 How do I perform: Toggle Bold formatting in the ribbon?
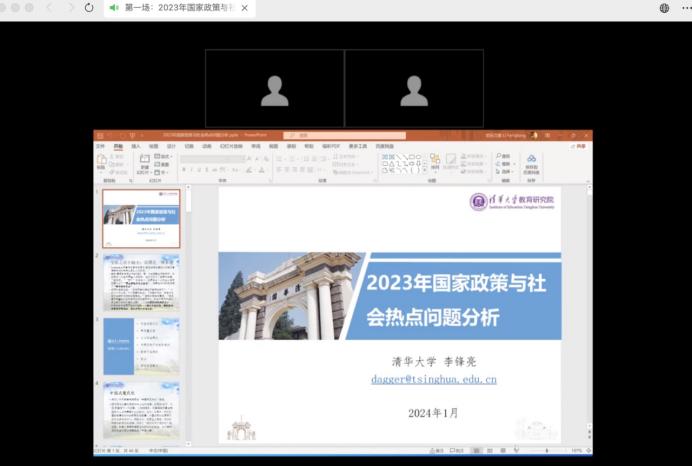coord(184,170)
